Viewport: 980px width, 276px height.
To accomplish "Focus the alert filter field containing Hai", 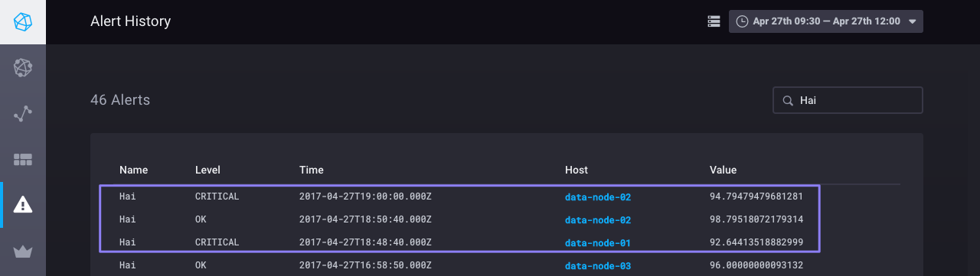I will tap(848, 100).
